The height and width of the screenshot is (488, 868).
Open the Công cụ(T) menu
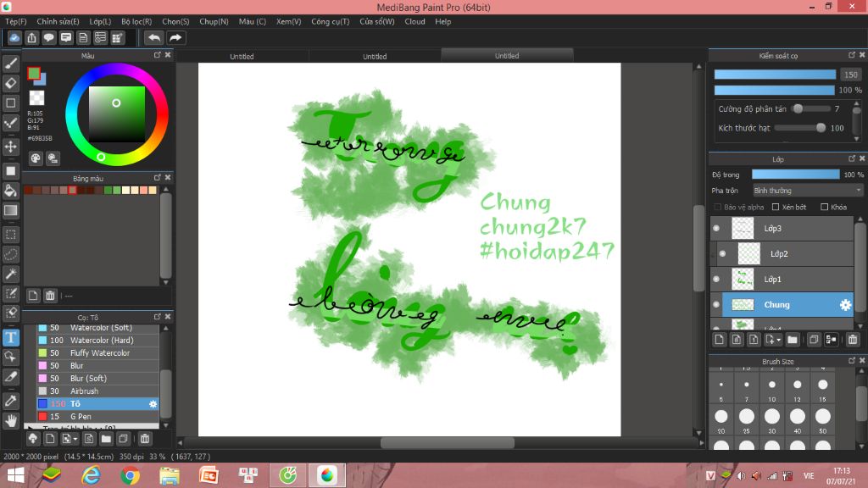(331, 21)
